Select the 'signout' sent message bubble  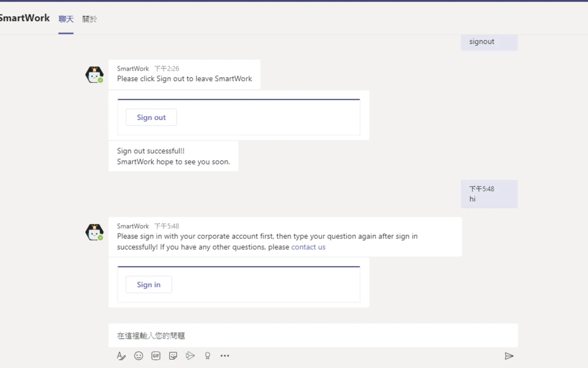(489, 42)
